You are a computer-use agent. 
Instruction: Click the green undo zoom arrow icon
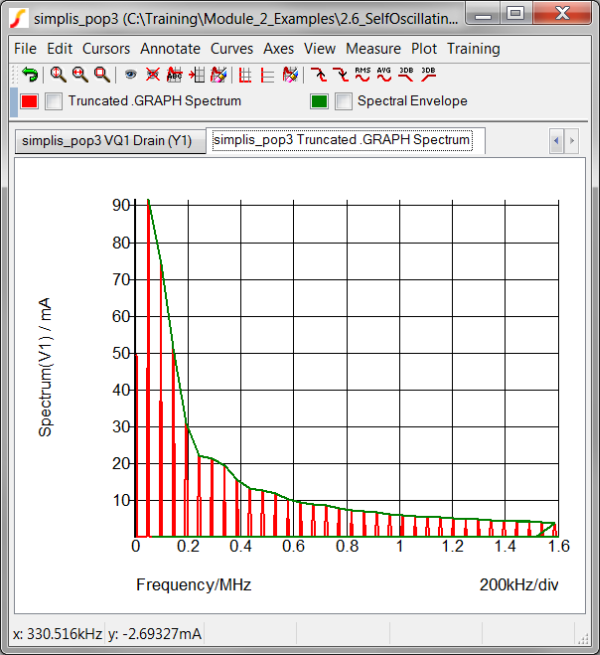pos(29,75)
